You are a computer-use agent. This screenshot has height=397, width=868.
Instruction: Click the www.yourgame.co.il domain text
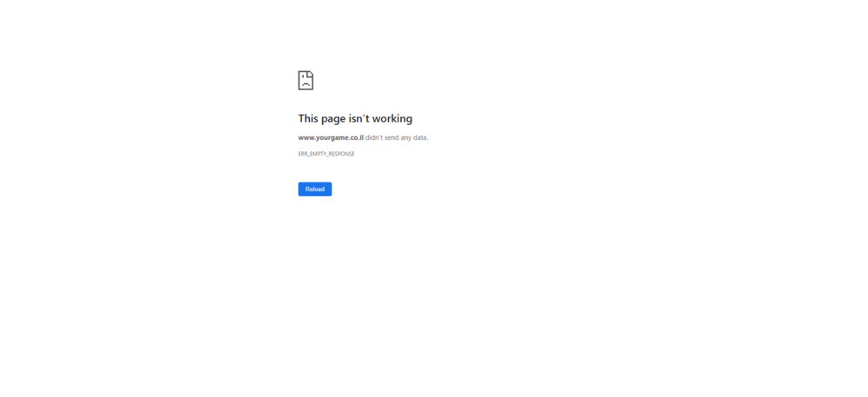[x=331, y=137]
